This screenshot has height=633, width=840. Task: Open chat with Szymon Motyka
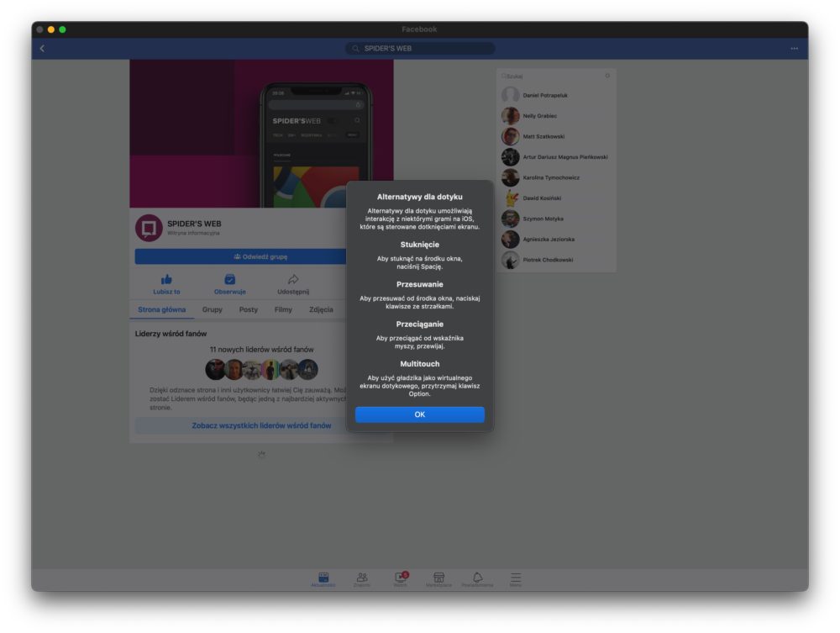point(556,219)
